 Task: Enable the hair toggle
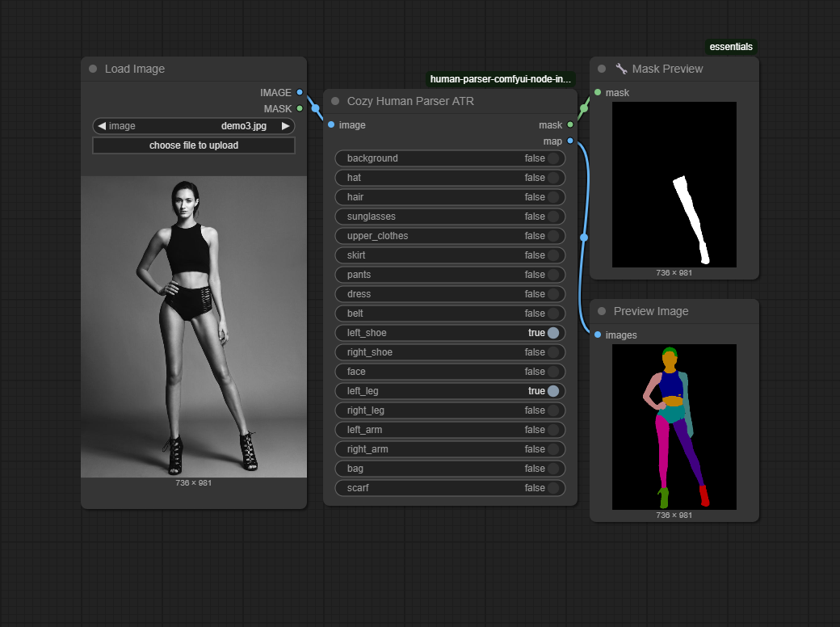552,197
